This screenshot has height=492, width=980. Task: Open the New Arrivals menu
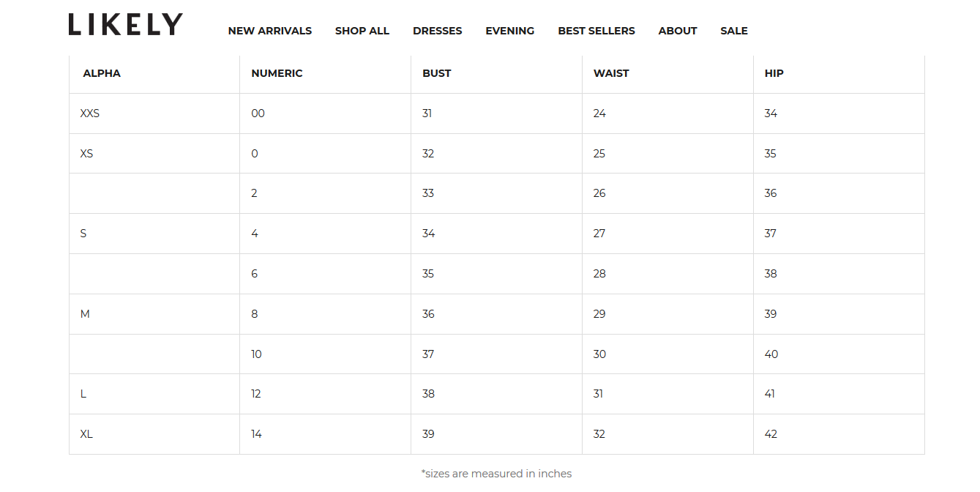click(269, 31)
